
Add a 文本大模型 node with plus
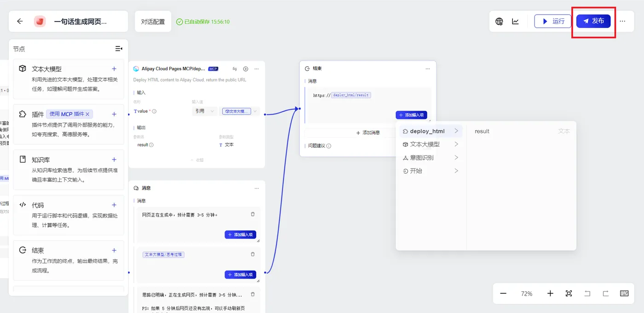click(114, 68)
